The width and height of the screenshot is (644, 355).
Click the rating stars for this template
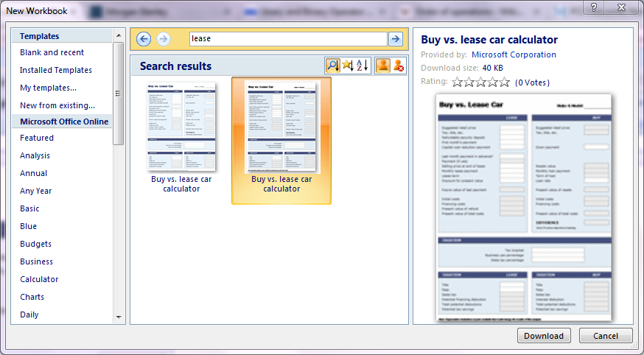point(480,82)
